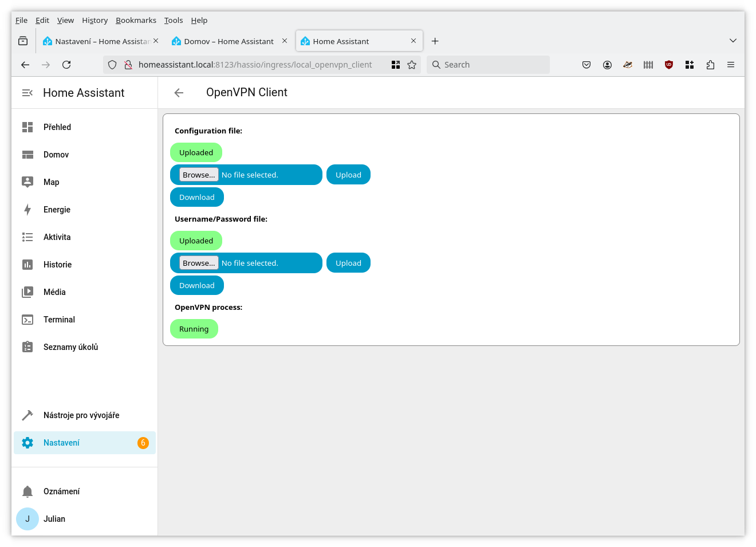Image resolution: width=756 pixels, height=547 pixels.
Task: Go back from OpenVPN Client page
Action: click(179, 93)
